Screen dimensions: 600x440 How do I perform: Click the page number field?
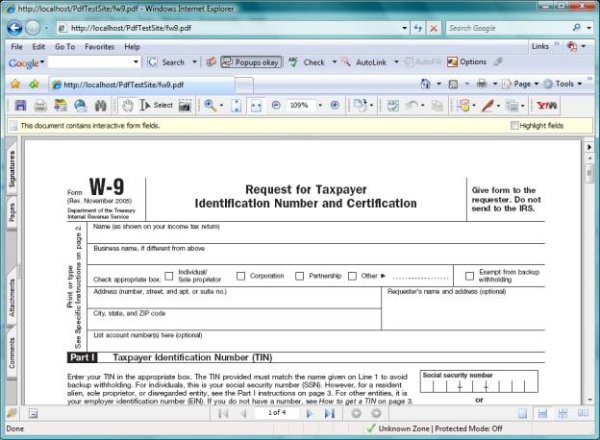[277, 412]
